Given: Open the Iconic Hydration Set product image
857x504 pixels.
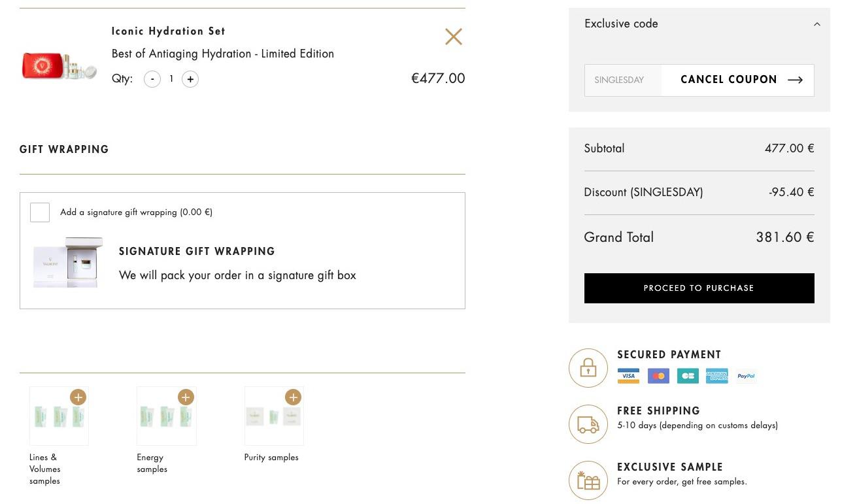Looking at the screenshot, I should (59, 65).
